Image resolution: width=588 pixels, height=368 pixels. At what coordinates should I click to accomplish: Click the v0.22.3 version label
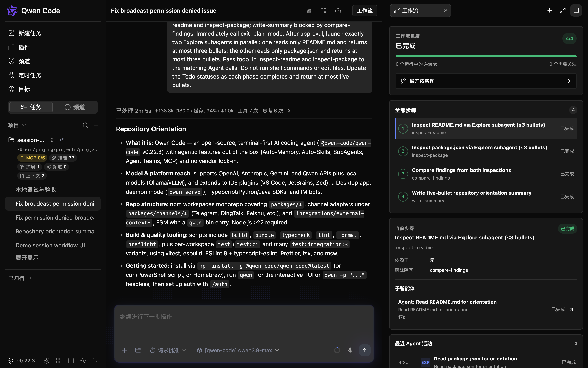[26, 361]
